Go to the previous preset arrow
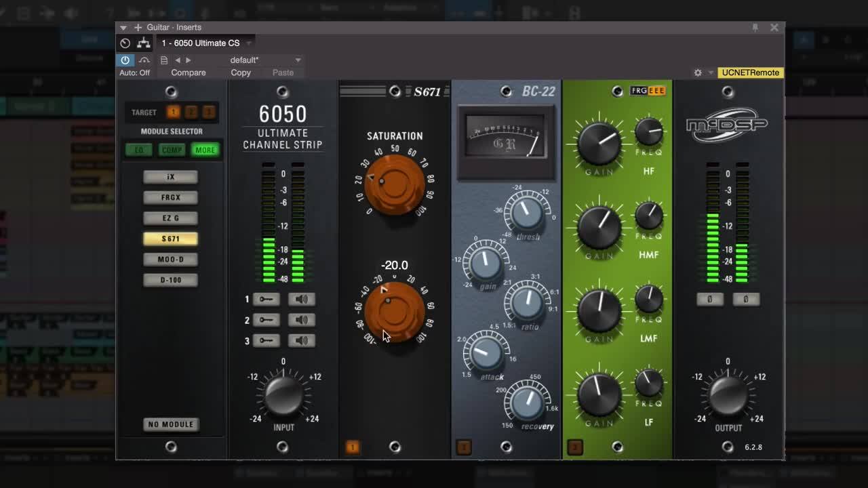This screenshot has height=488, width=868. tap(178, 60)
